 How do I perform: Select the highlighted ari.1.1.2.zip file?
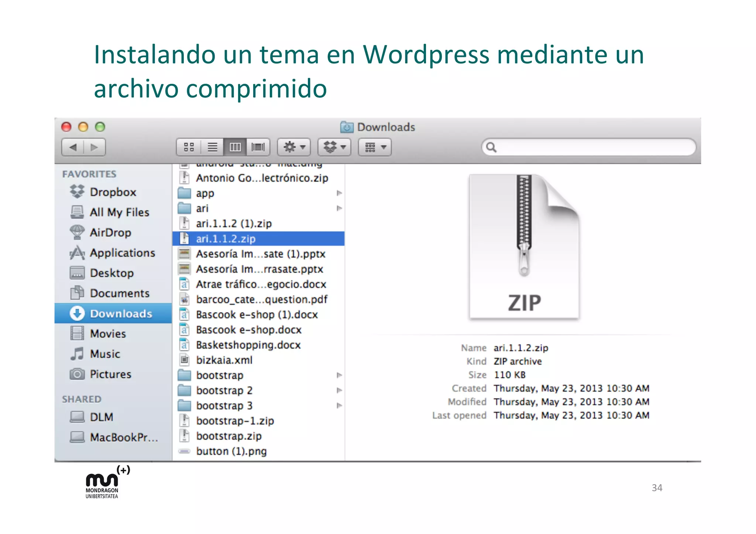coord(258,238)
